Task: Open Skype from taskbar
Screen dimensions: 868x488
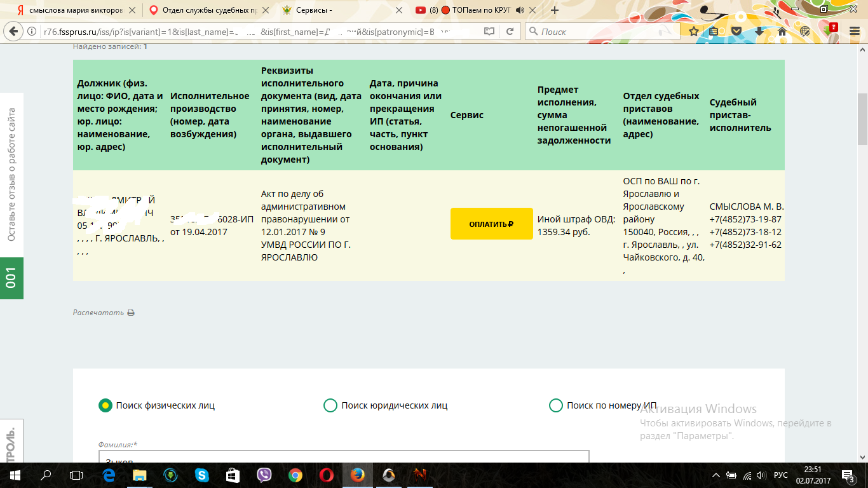Action: coord(201,475)
